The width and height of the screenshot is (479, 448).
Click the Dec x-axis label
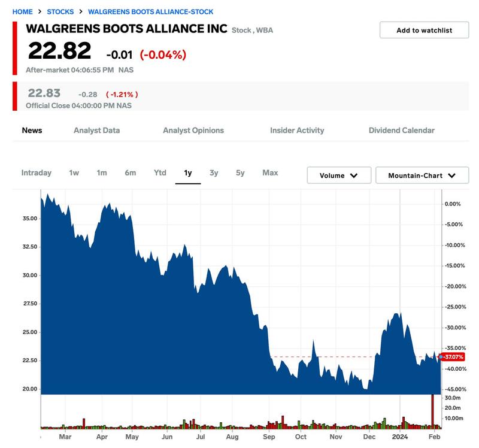(x=369, y=437)
